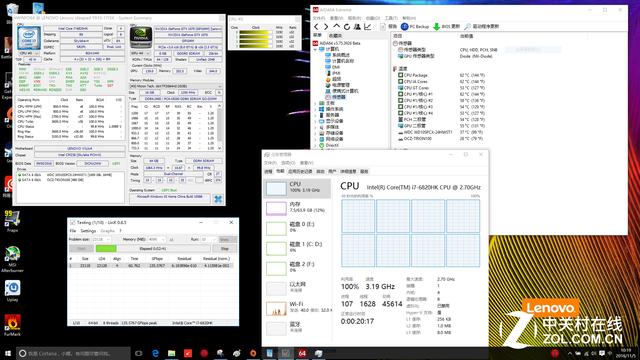Image resolution: width=640 pixels, height=360 pixels.
Task: Expand Multimedia node in AIDA64 tree
Action: (x=316, y=127)
